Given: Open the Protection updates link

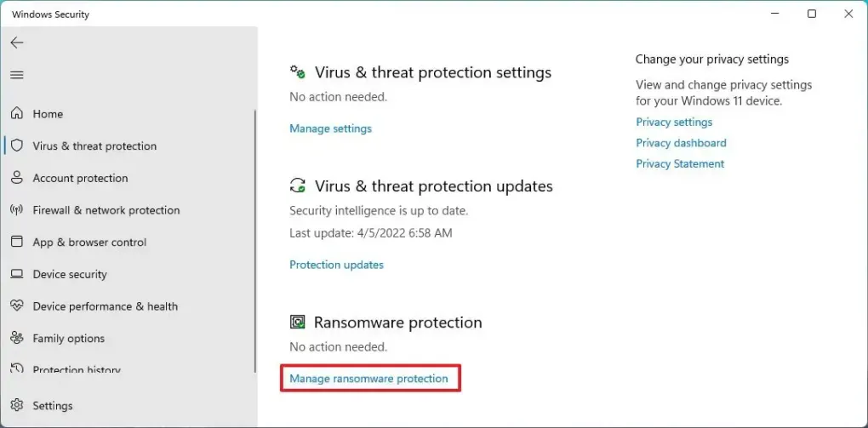Looking at the screenshot, I should pyautogui.click(x=336, y=265).
